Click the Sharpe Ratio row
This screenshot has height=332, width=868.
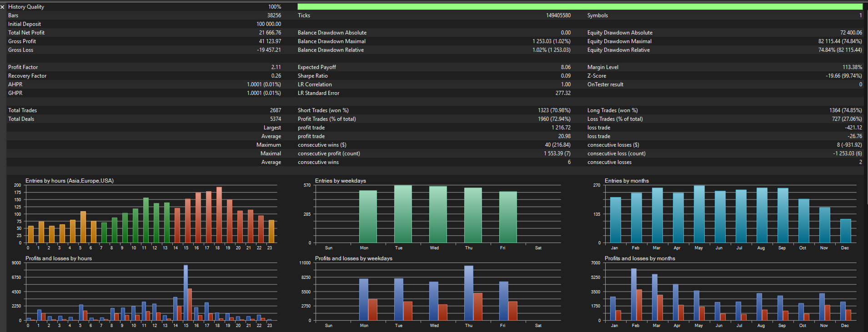pos(434,76)
